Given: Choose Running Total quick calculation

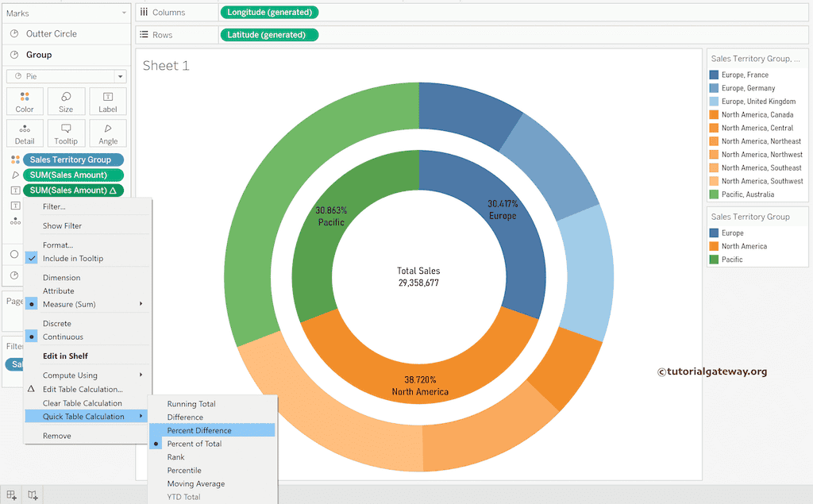Looking at the screenshot, I should 191,404.
